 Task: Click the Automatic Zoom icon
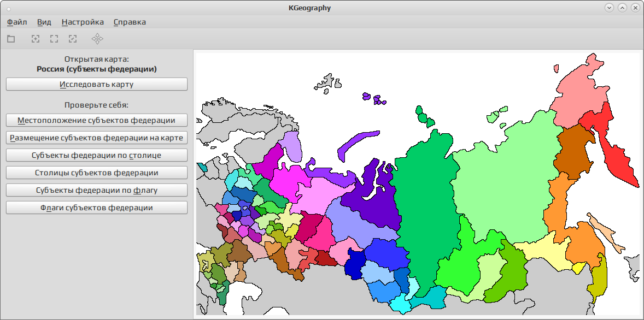pyautogui.click(x=73, y=39)
